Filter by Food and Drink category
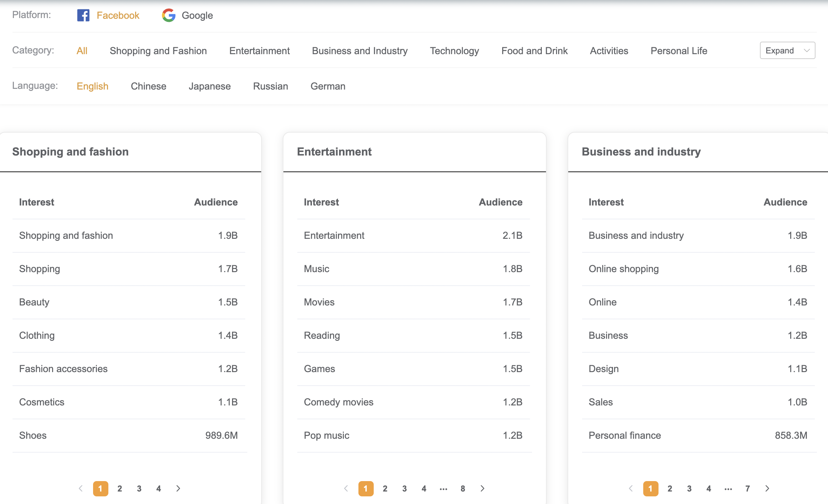The height and width of the screenshot is (504, 828). (535, 51)
